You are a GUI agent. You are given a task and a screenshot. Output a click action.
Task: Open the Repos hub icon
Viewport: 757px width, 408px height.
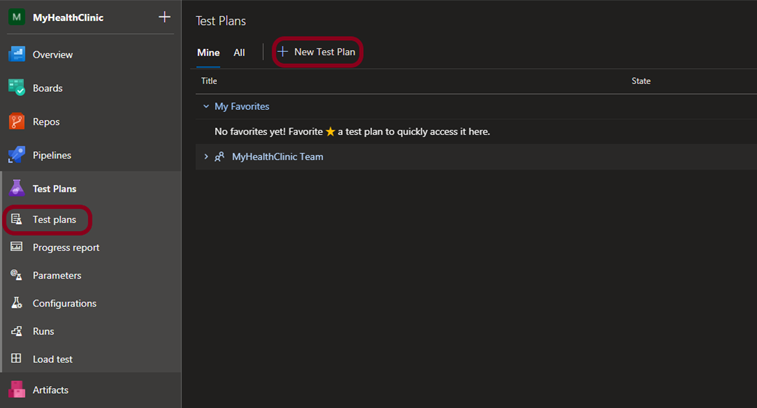[x=16, y=121]
